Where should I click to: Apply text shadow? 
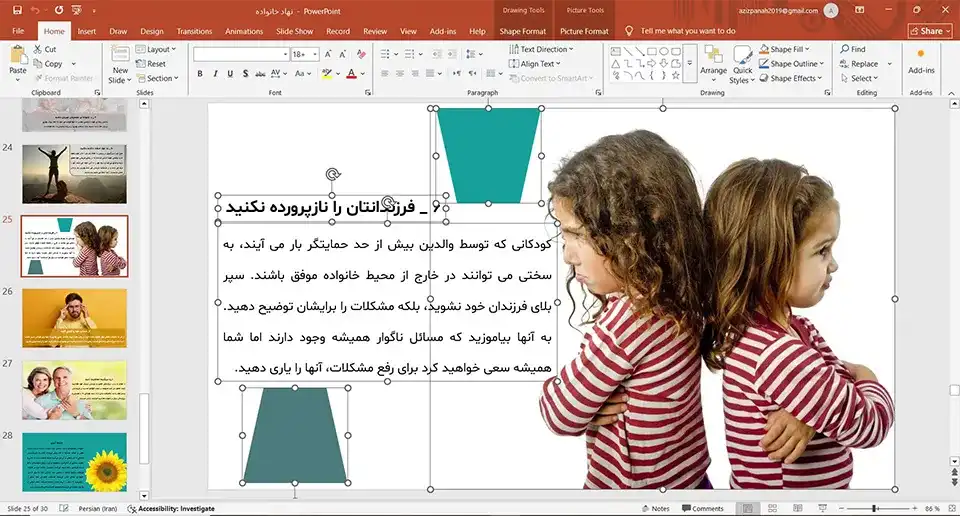pos(246,73)
